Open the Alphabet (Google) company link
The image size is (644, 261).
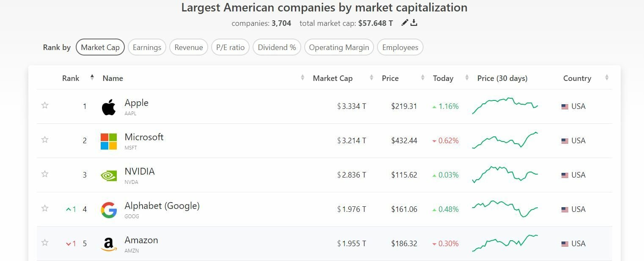pos(162,206)
